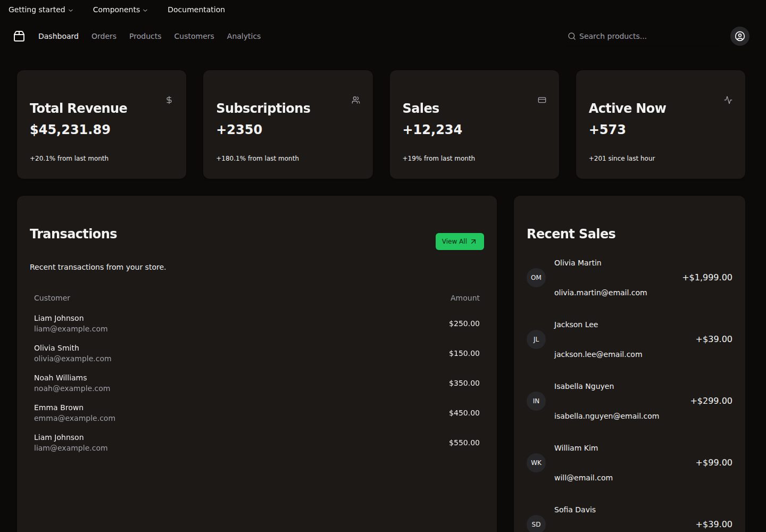Open the user account avatar menu
The width and height of the screenshot is (766, 532).
pyautogui.click(x=739, y=36)
